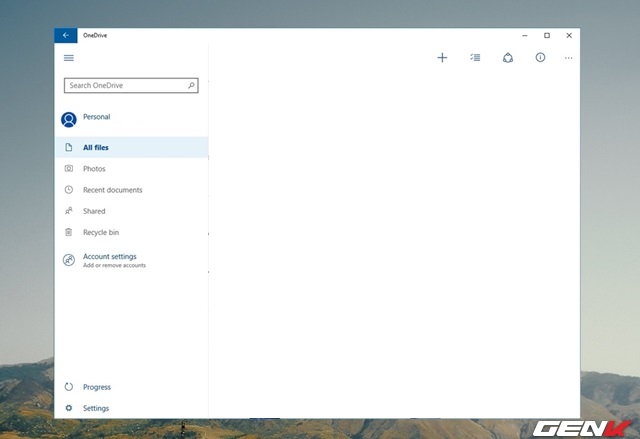This screenshot has width=640, height=439.
Task: Click the back arrow in title bar
Action: tap(66, 35)
